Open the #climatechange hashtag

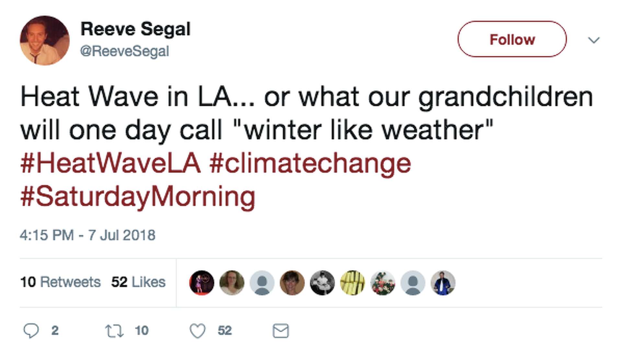pos(310,163)
